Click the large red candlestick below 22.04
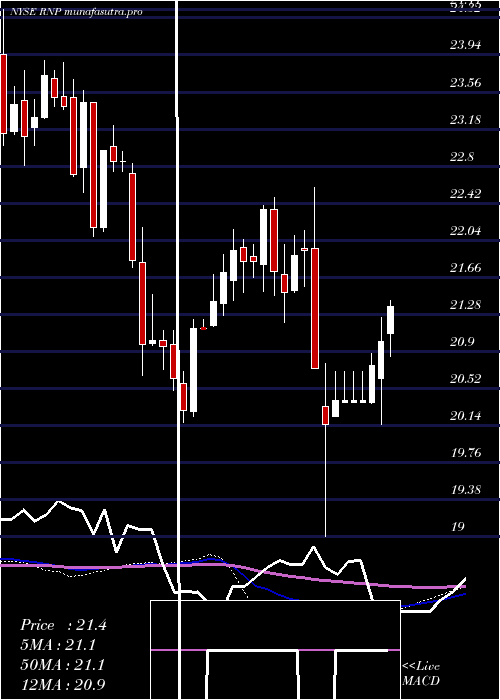This screenshot has width=500, height=700. pos(315,308)
